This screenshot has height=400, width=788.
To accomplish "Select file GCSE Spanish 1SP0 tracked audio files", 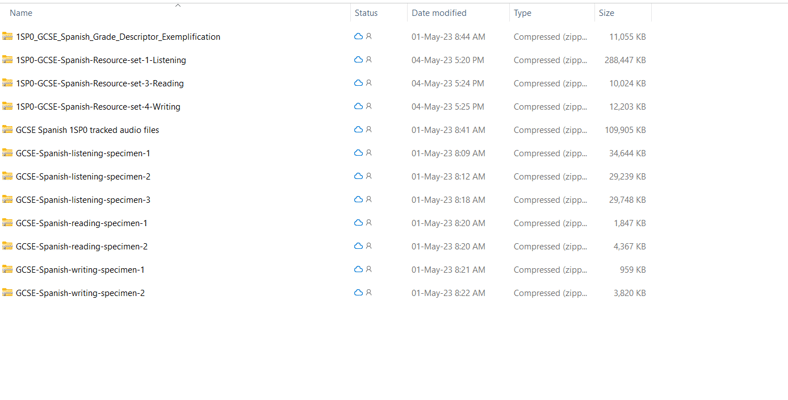I will (x=87, y=130).
